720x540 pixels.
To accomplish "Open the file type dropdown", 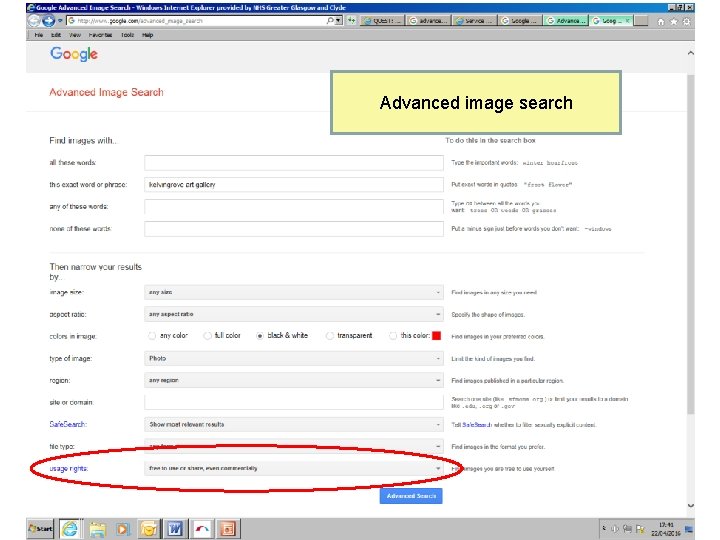I will click(294, 446).
